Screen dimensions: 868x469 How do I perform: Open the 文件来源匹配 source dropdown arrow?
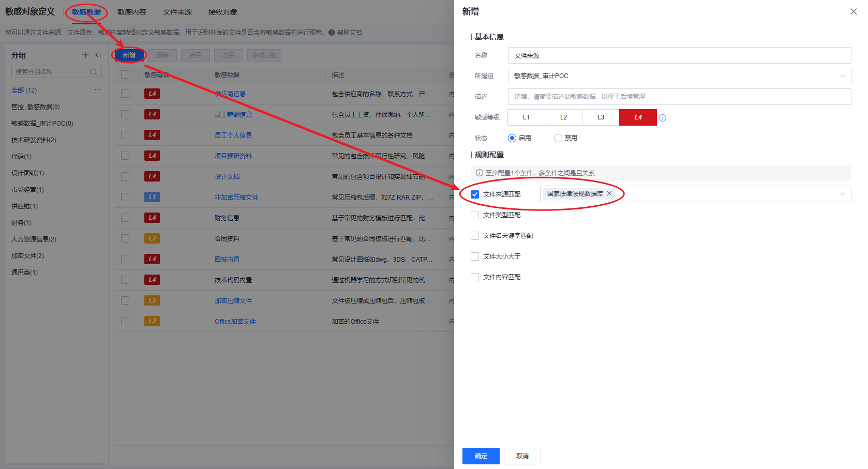point(842,194)
